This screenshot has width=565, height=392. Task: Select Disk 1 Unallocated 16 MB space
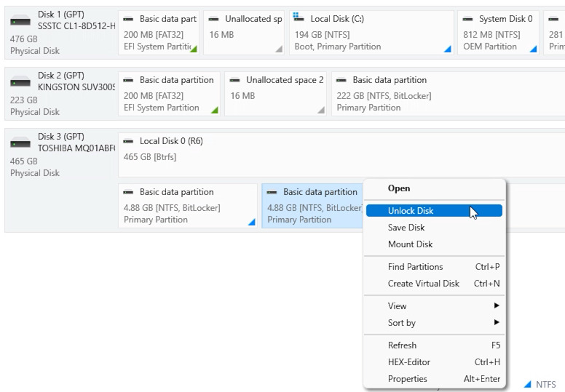click(244, 33)
